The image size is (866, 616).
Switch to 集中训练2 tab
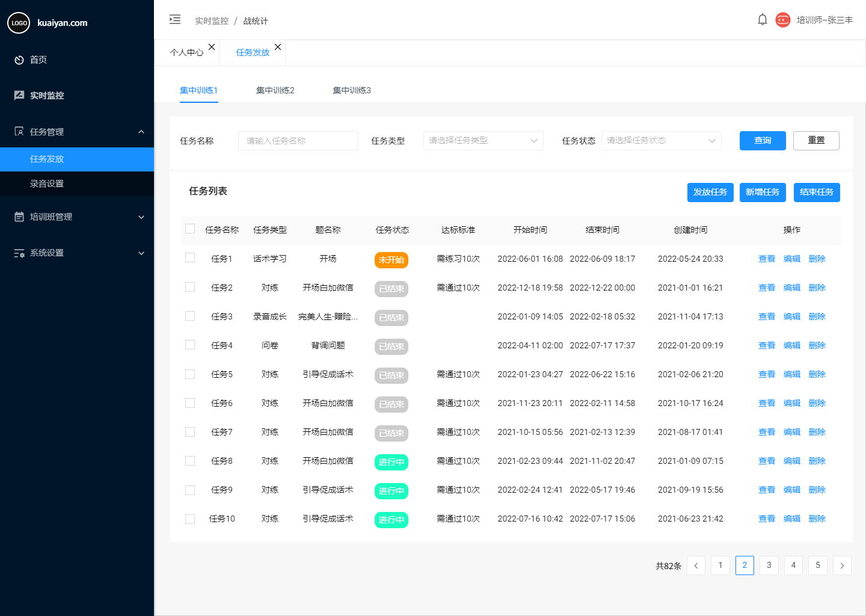coord(275,90)
